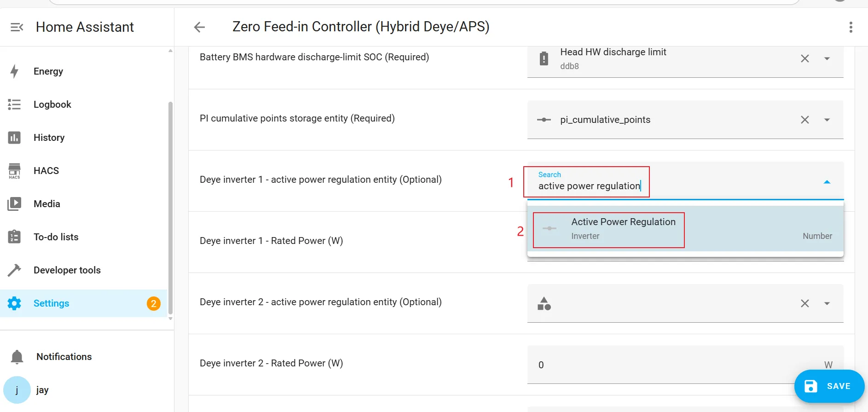Expand Deye inverter 2 regulation entity dropdown
This screenshot has height=412, width=868.
pyautogui.click(x=827, y=303)
